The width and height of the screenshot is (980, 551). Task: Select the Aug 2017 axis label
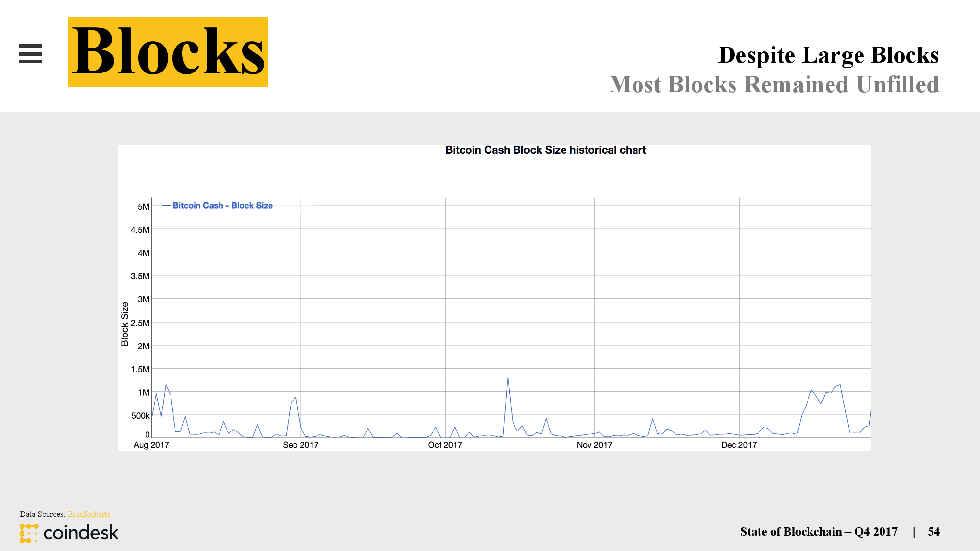pos(151,445)
